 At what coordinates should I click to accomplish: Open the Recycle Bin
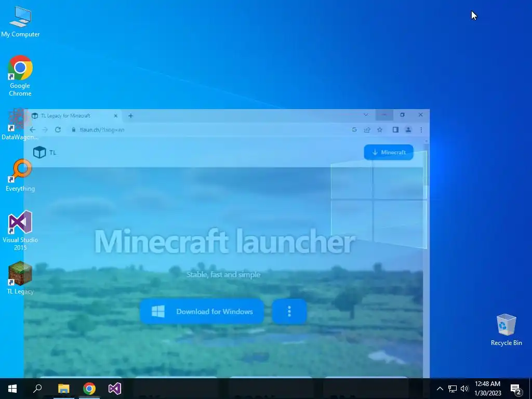coord(506,330)
